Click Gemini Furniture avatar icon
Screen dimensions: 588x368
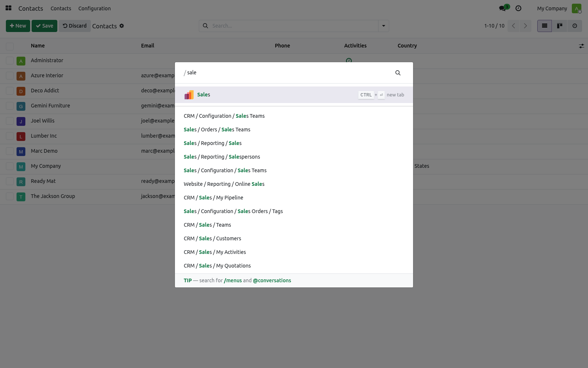pyautogui.click(x=21, y=106)
